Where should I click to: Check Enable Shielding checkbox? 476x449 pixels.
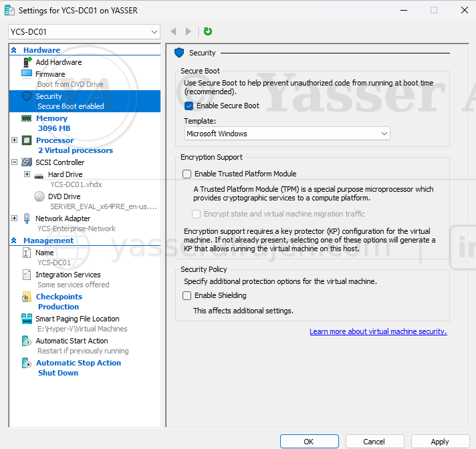click(x=187, y=295)
